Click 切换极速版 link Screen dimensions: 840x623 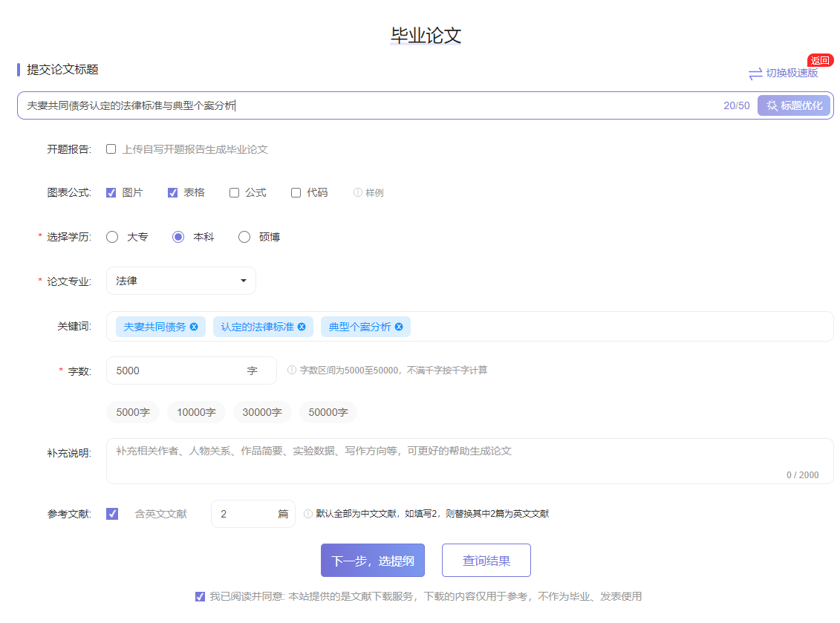tap(792, 74)
